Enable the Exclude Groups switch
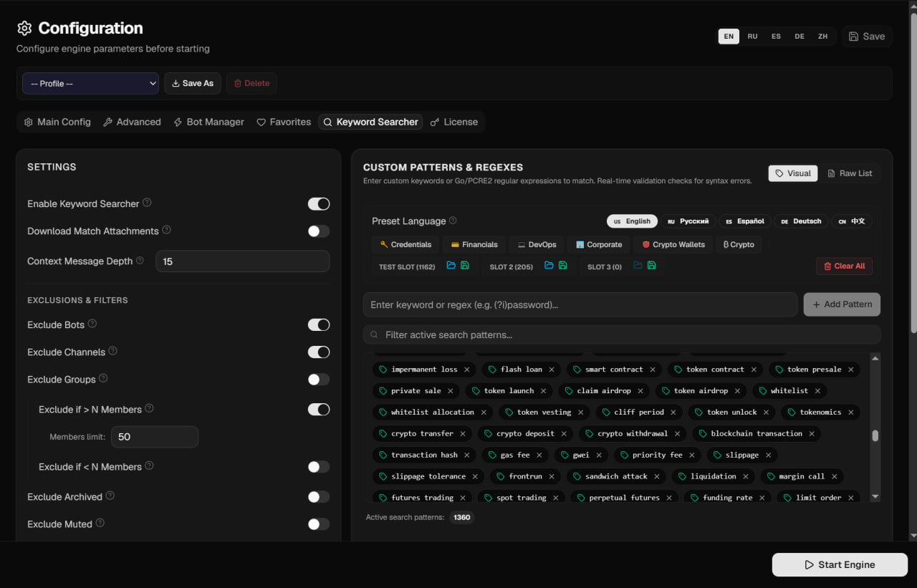 coord(319,380)
